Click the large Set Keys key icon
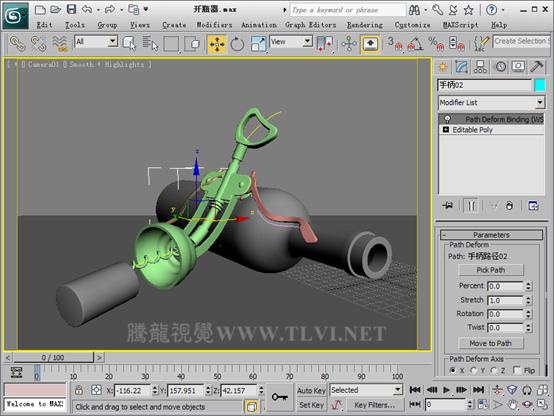Screen dimensions: 554x416 [x=280, y=397]
